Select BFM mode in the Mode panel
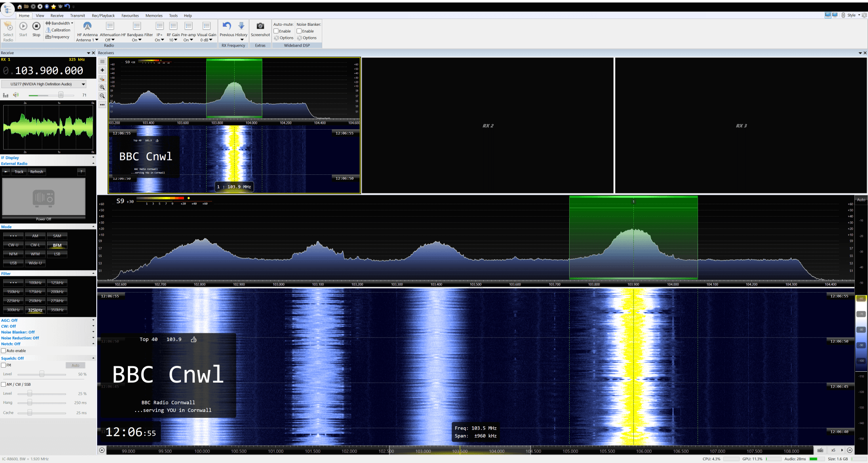 click(x=57, y=245)
